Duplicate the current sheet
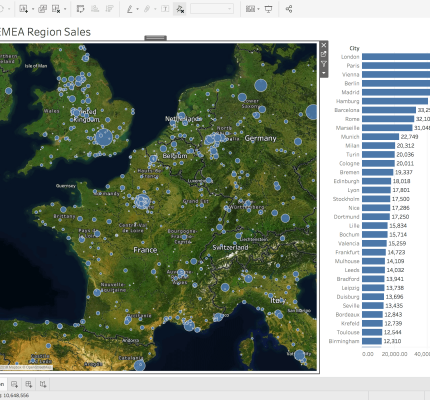Image resolution: width=430 pixels, height=400 pixels. point(42,9)
